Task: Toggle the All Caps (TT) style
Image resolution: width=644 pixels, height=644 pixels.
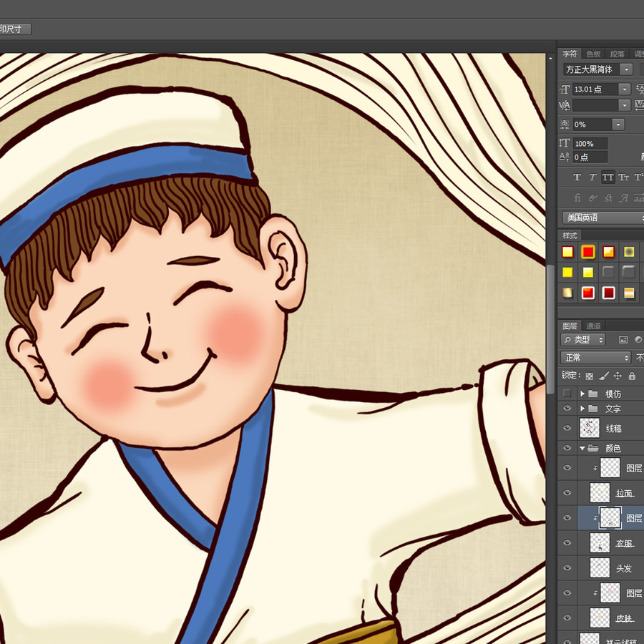Action: [608, 177]
